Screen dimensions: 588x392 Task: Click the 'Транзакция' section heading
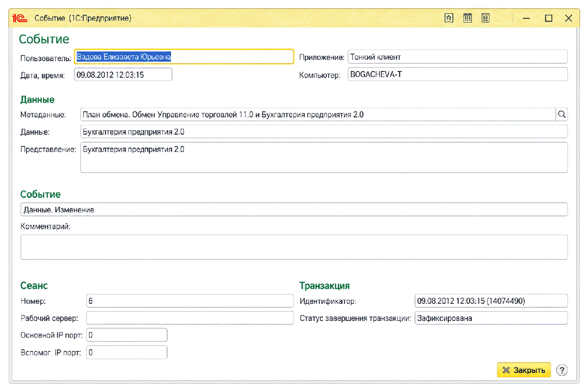coord(324,286)
